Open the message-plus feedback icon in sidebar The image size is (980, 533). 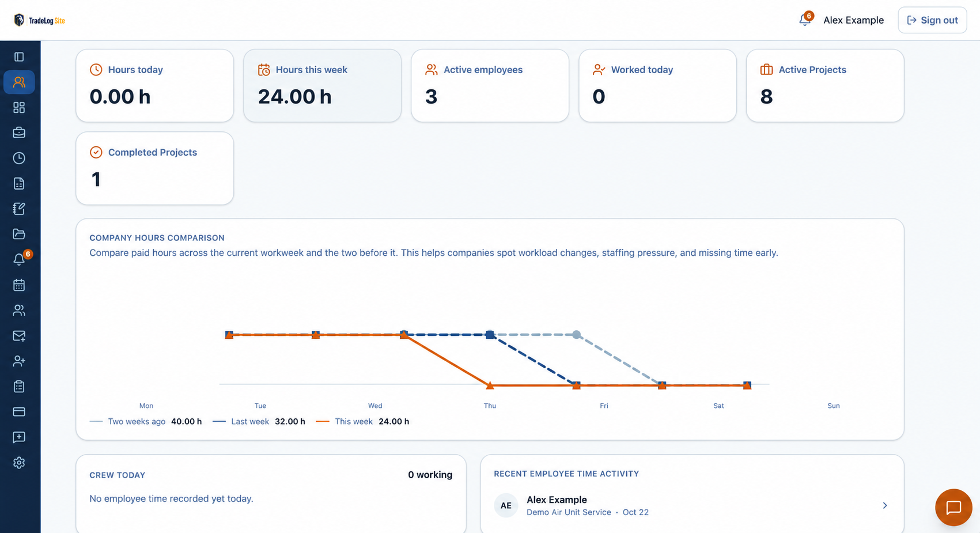click(x=19, y=437)
